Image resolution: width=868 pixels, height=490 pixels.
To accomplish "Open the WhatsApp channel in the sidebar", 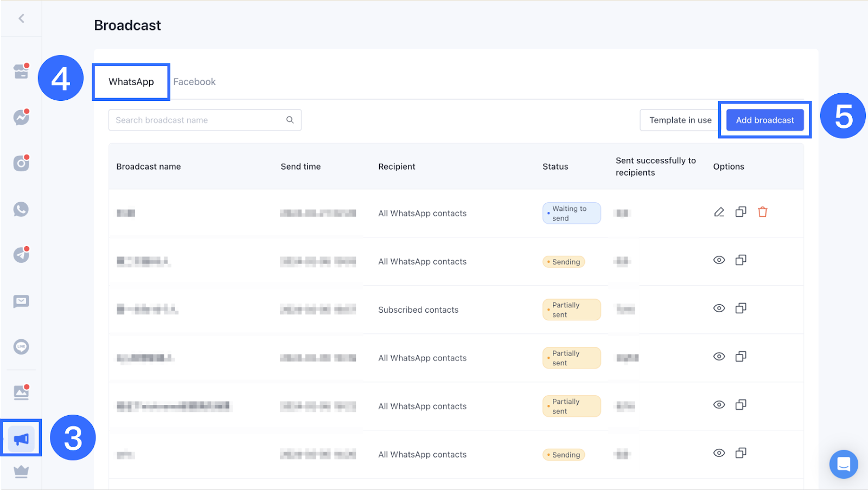I will [21, 209].
